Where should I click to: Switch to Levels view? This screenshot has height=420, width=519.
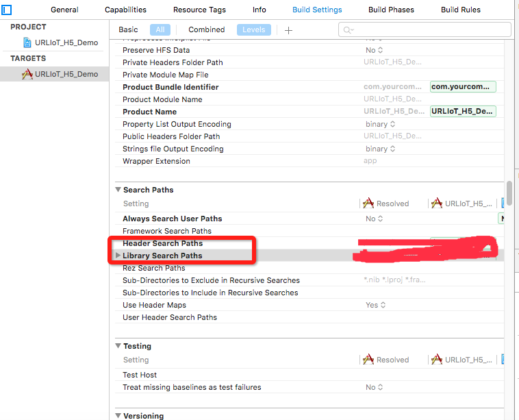coord(254,30)
